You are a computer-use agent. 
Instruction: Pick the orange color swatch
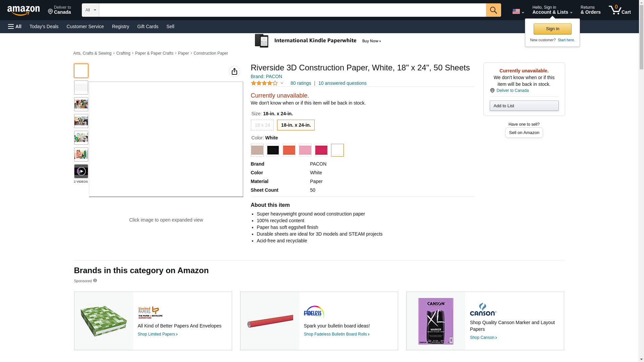click(289, 150)
